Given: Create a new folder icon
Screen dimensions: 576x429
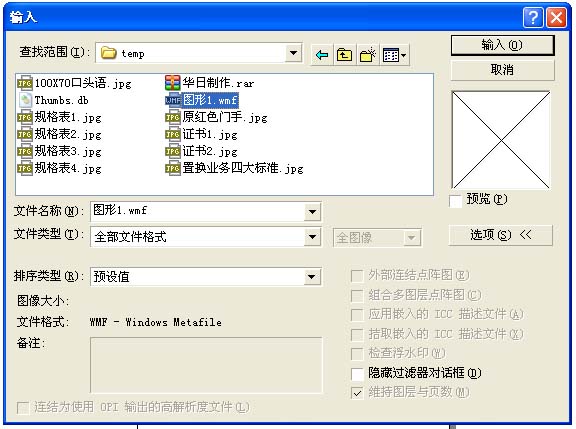Looking at the screenshot, I should tap(367, 55).
